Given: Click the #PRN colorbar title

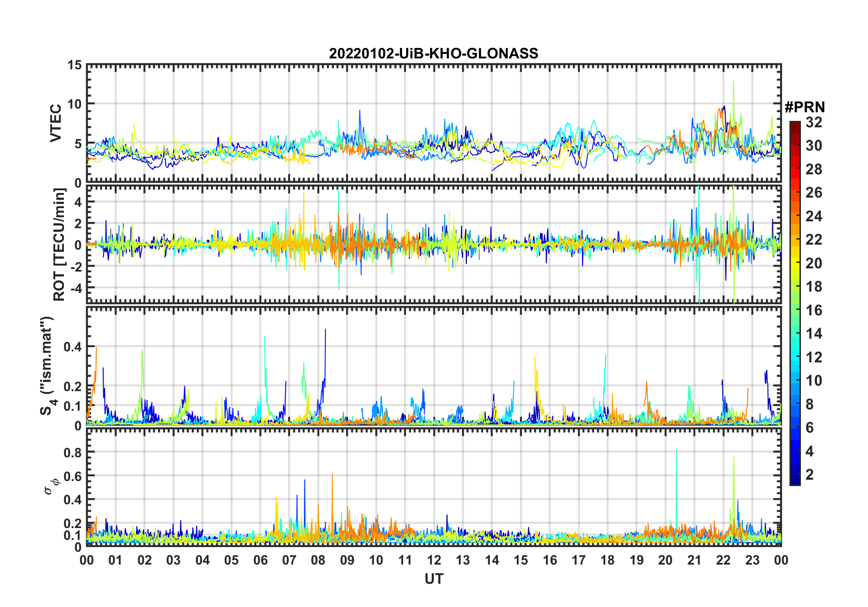Looking at the screenshot, I should click(805, 107).
